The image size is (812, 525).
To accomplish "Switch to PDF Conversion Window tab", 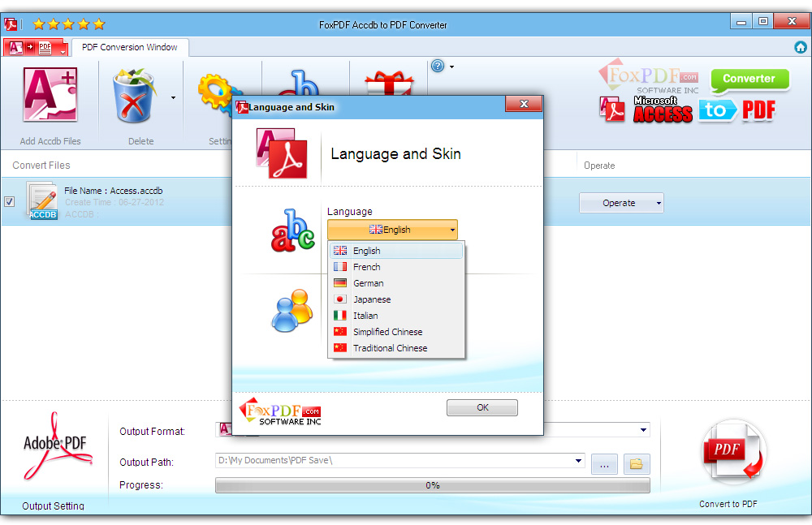I will (x=129, y=47).
